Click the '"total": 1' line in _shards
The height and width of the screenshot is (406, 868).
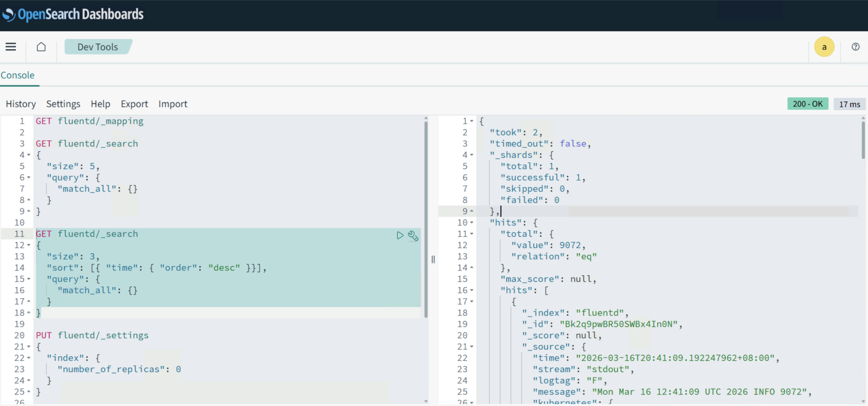pyautogui.click(x=529, y=166)
